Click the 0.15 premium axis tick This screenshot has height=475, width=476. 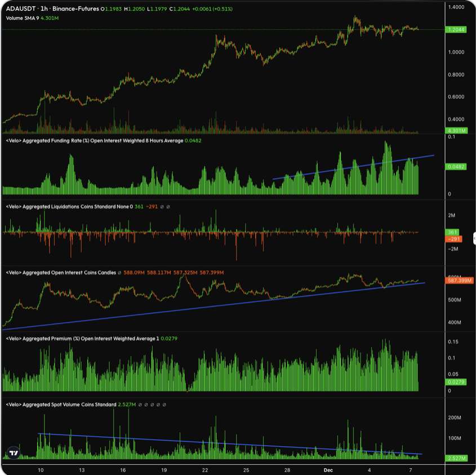(x=453, y=341)
